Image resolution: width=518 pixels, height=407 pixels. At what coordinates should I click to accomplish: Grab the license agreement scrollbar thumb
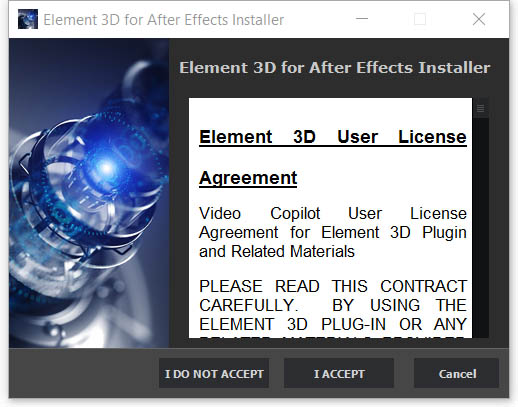coord(480,108)
